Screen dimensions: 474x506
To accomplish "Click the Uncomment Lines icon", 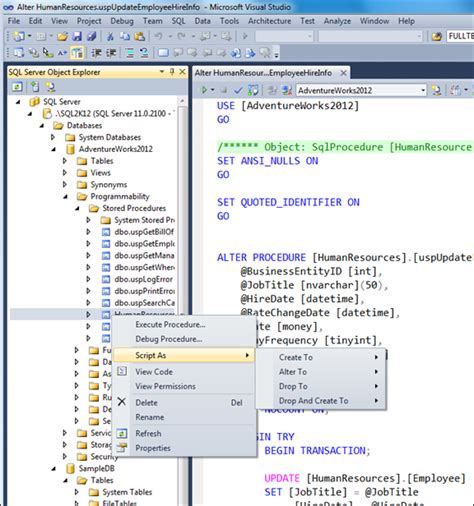I will click(144, 53).
